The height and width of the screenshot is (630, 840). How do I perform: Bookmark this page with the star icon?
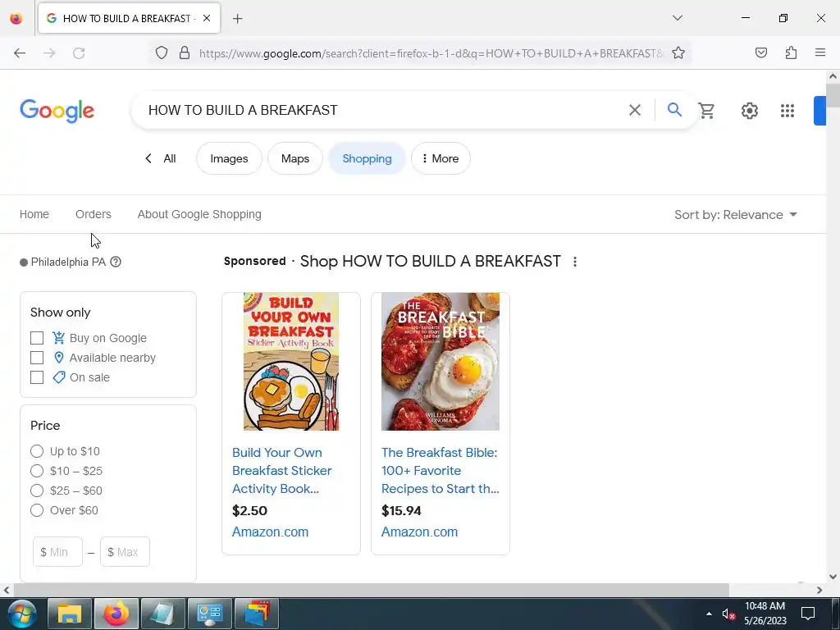(678, 52)
